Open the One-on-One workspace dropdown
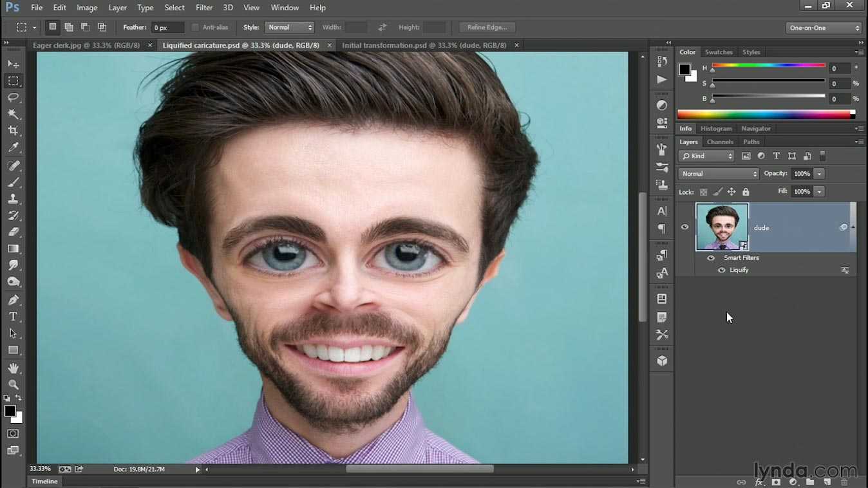868x488 pixels. click(x=824, y=28)
